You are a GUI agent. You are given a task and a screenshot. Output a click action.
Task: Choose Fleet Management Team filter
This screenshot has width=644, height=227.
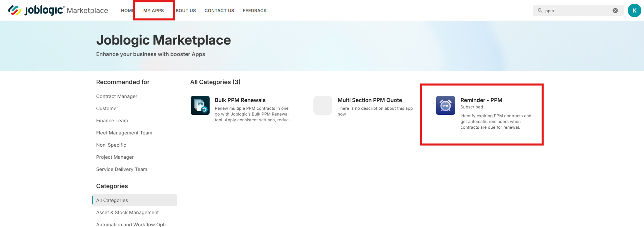click(x=124, y=133)
